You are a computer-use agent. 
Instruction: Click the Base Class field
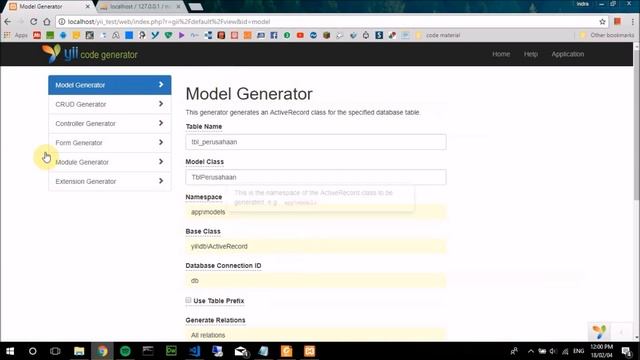point(316,246)
